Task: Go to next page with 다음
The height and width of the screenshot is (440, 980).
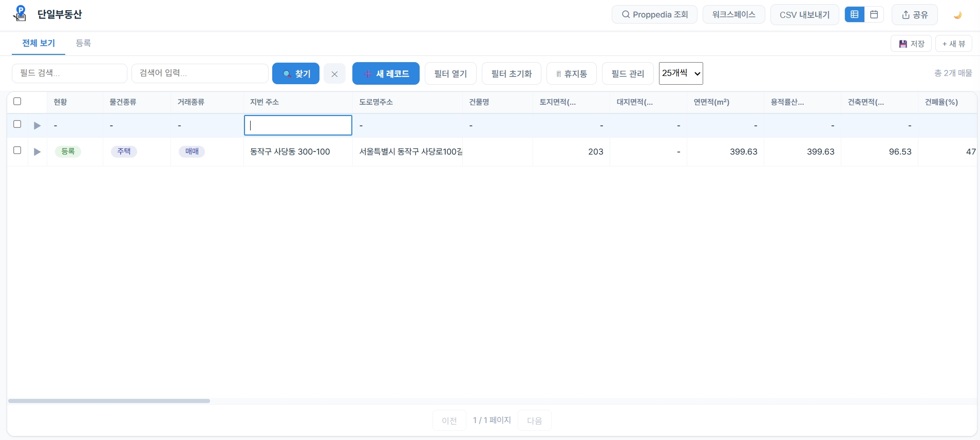Action: pos(535,420)
